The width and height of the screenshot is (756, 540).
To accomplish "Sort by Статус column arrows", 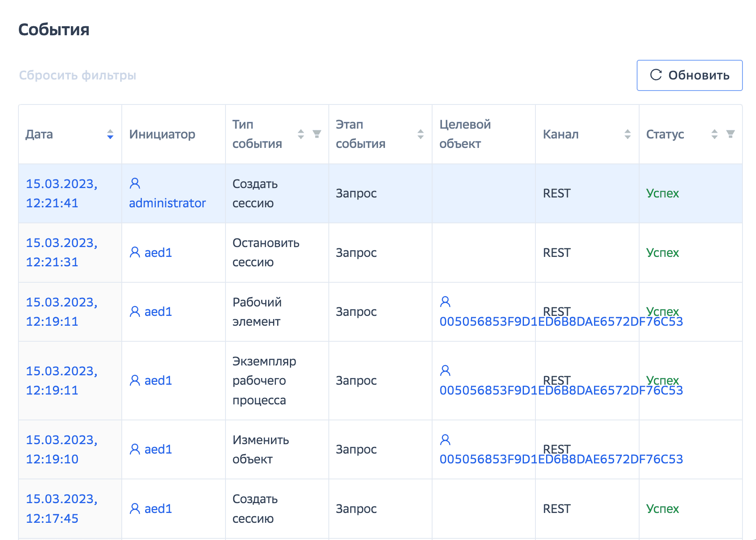I will [714, 134].
